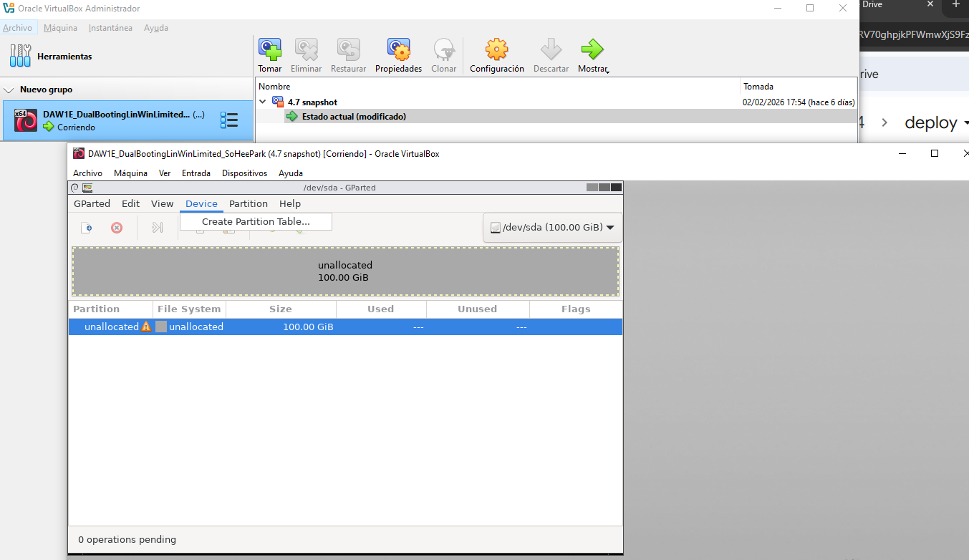Click the browser address bar URL

click(x=913, y=34)
